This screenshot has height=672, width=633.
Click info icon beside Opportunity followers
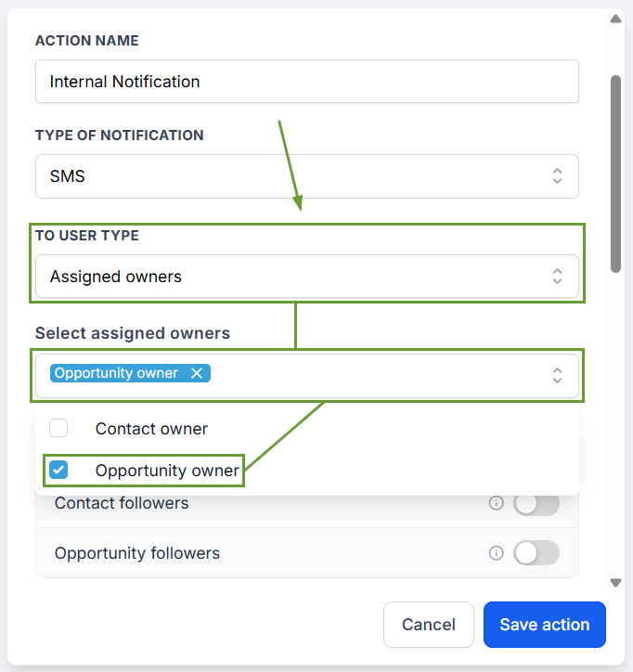(x=496, y=553)
